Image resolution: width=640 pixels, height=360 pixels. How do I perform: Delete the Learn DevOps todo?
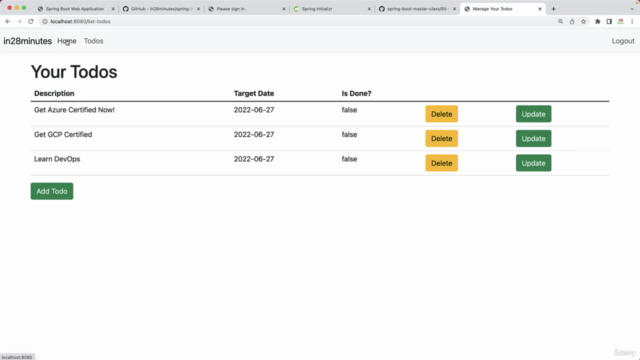point(442,163)
